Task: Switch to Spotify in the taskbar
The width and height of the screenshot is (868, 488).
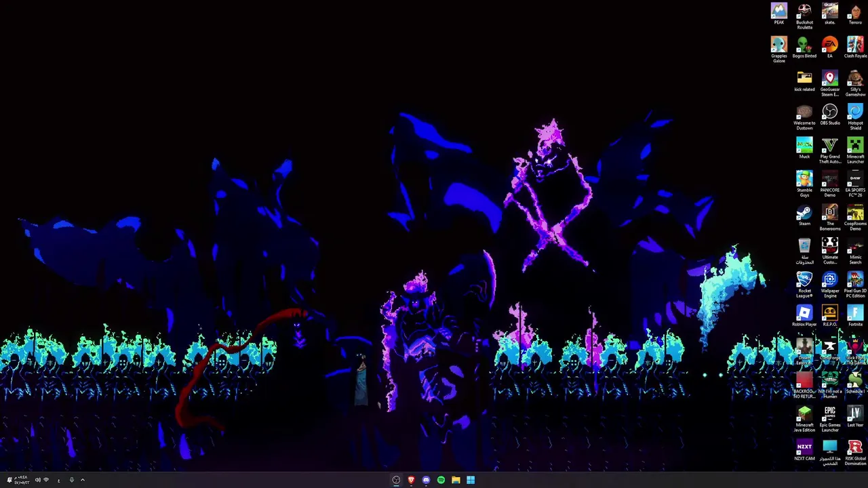Action: pyautogui.click(x=441, y=480)
